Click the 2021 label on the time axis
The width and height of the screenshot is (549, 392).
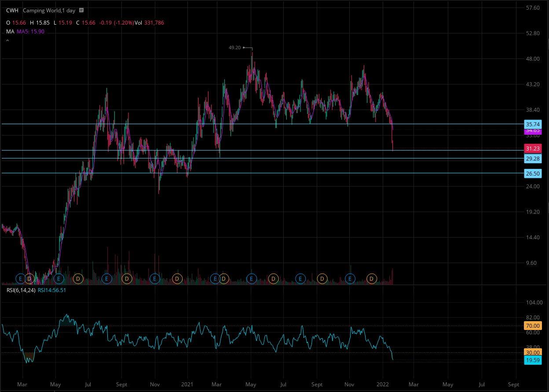188,384
